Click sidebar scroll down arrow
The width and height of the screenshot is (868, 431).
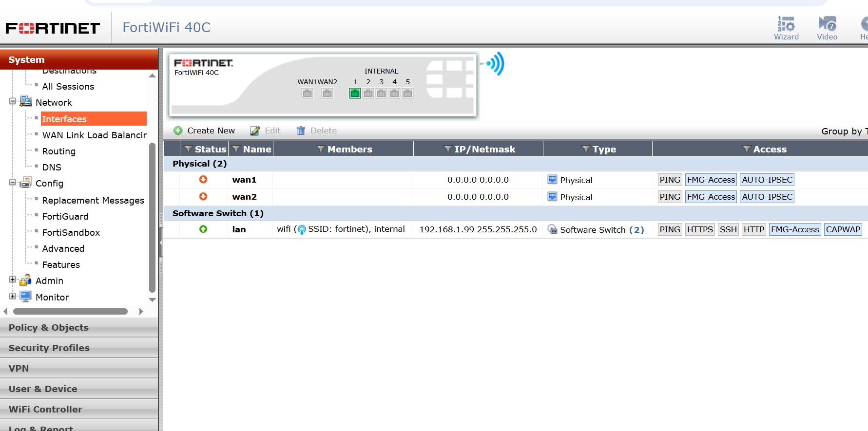pos(152,300)
